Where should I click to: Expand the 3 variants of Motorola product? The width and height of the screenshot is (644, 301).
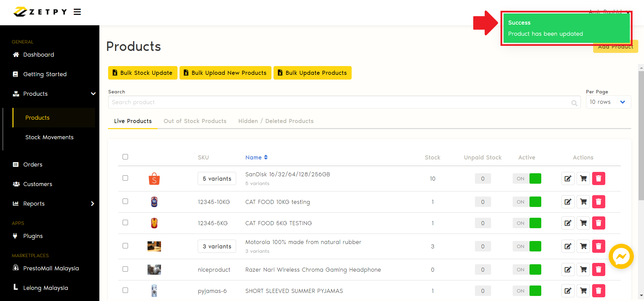217,246
